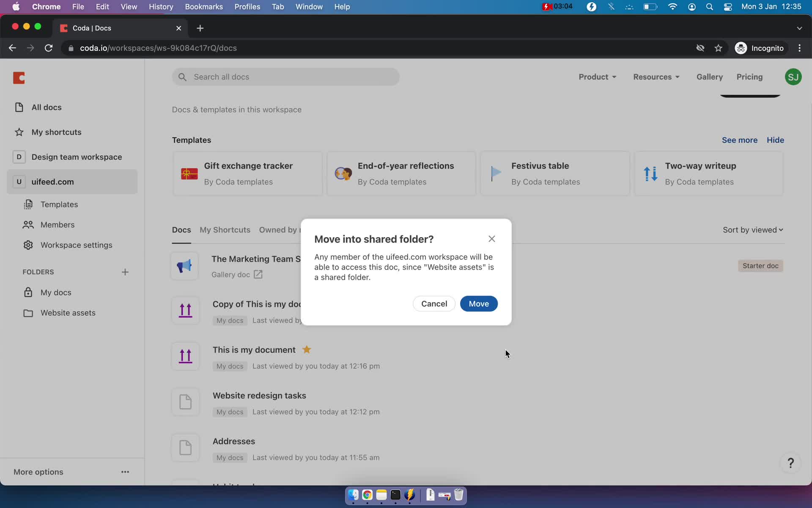
Task: Open End-of-year reflections template
Action: coord(401,174)
